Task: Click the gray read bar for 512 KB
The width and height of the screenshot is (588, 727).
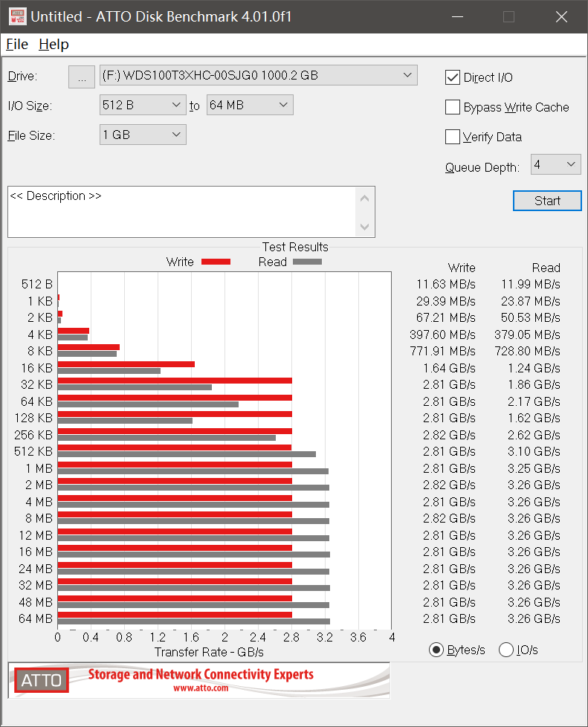Action: tap(187, 454)
